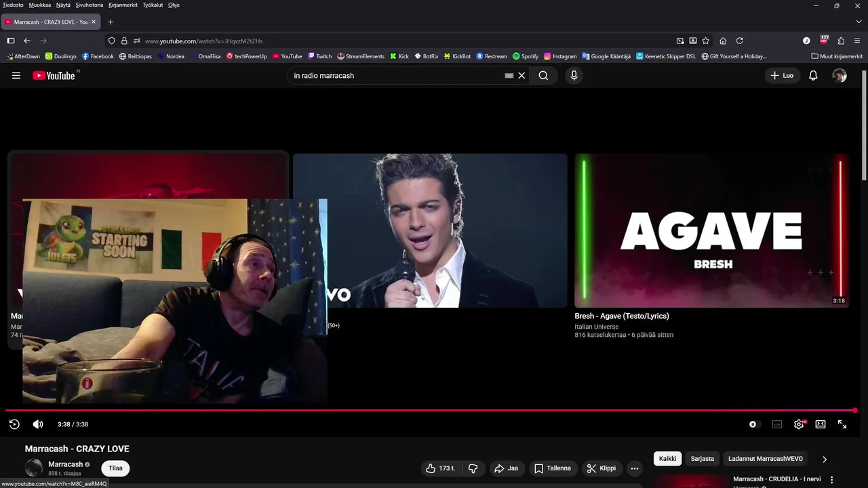Open player settings gear

pyautogui.click(x=799, y=424)
